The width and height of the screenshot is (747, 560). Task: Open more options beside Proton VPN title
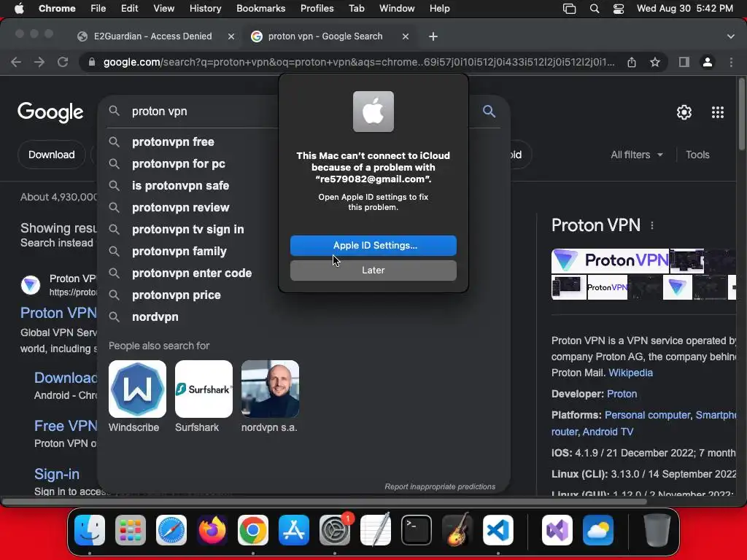[x=651, y=226]
